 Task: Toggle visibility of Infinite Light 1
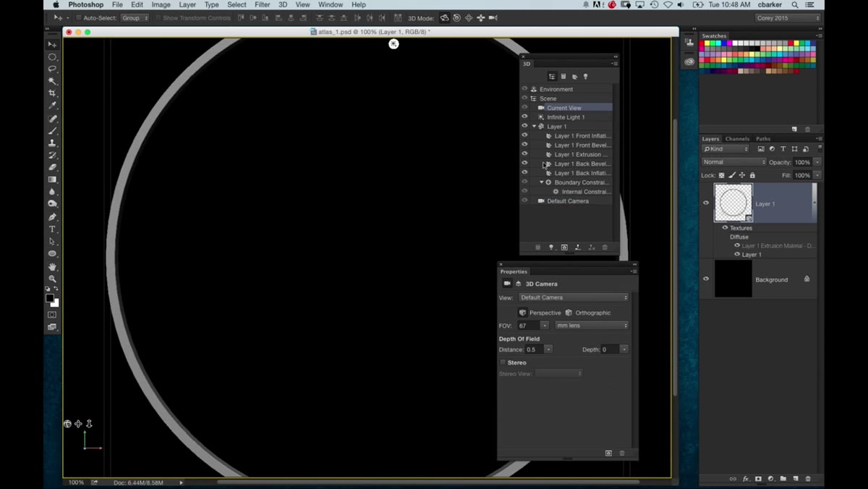point(525,116)
